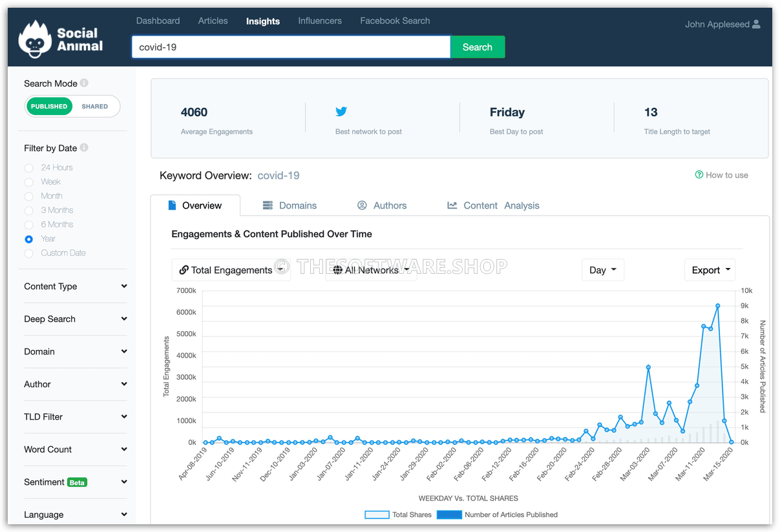
Task: Open the Overview tab
Action: point(195,205)
